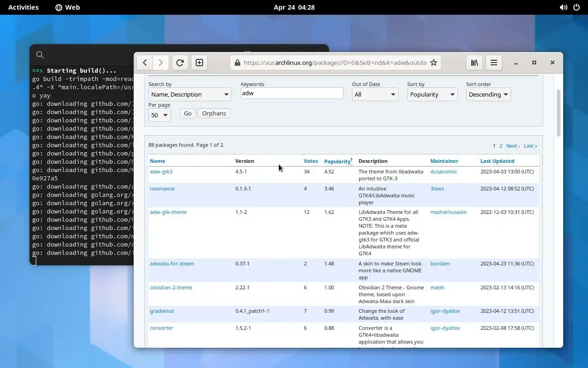Viewport: 588px width, 368px height.
Task: Open the adwaita-for-steam package
Action: coord(172,264)
